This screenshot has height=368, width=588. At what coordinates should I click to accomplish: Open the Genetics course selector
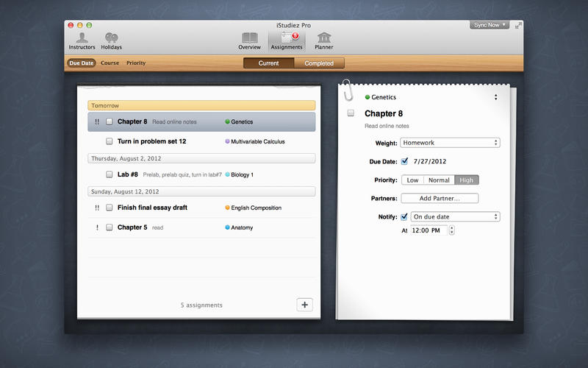(495, 97)
